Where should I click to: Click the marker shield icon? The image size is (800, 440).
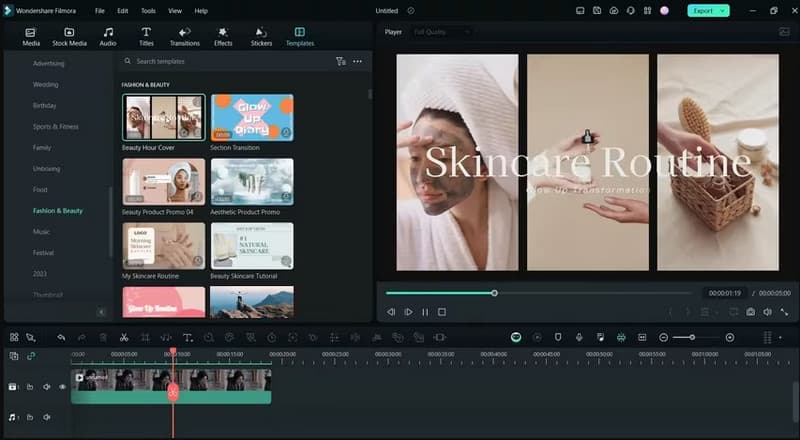pyautogui.click(x=558, y=337)
